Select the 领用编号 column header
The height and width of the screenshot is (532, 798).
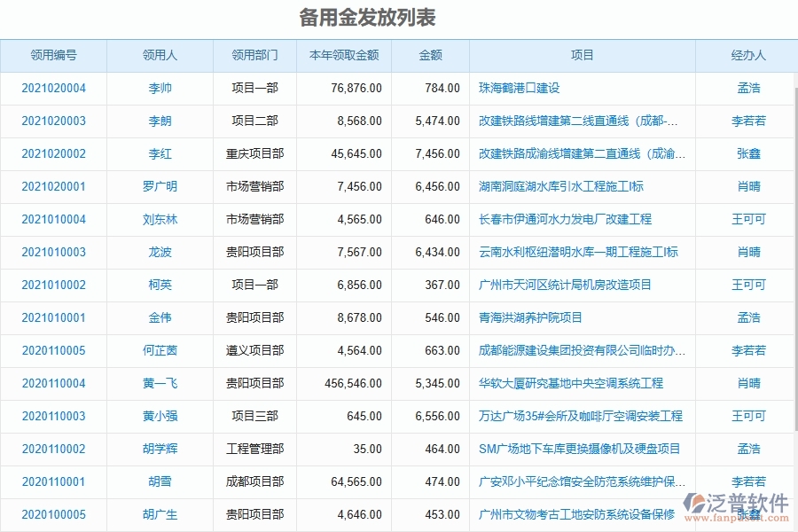pos(54,54)
